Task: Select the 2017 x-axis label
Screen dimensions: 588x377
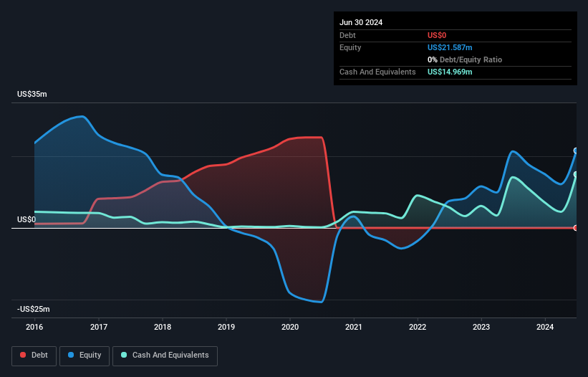Action: 99,327
